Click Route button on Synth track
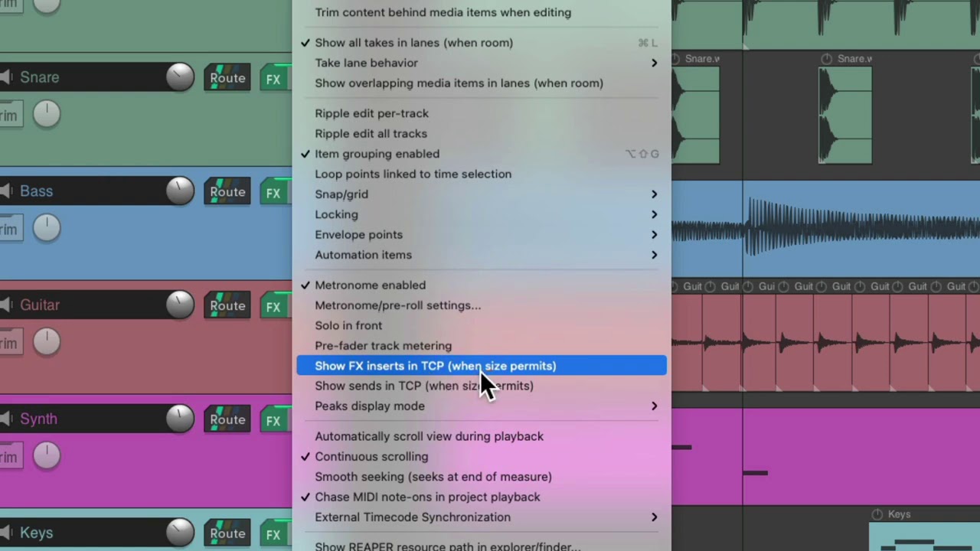 point(227,420)
